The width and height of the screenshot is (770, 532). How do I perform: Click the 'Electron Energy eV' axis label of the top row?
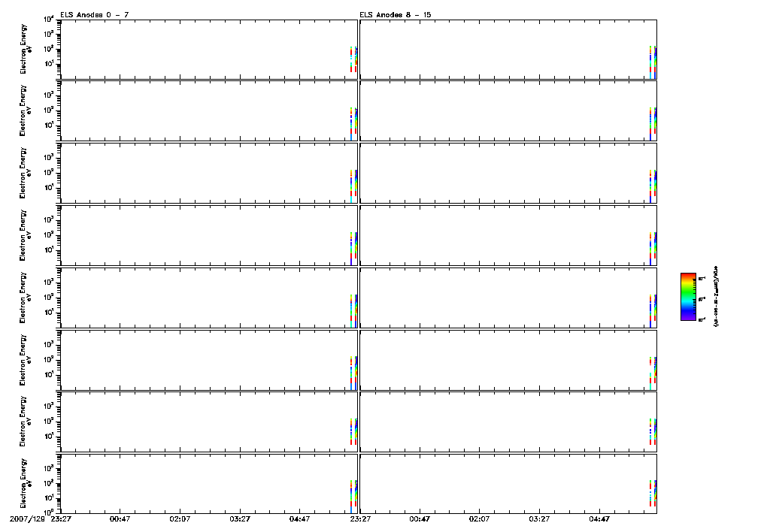(x=25, y=49)
